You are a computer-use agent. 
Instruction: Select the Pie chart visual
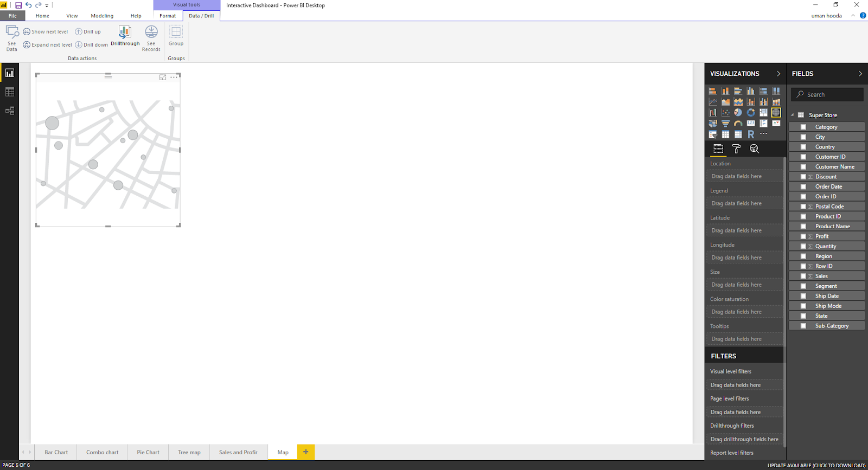(738, 113)
